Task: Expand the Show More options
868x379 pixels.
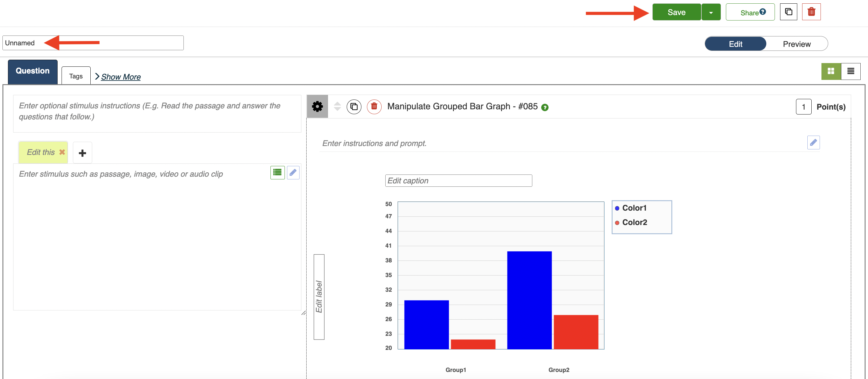Action: pyautogui.click(x=120, y=77)
